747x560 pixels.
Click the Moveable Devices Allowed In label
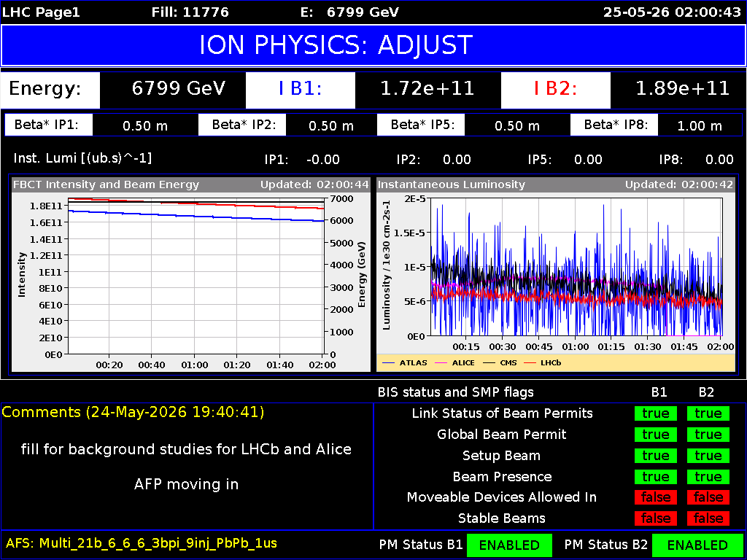pos(502,497)
